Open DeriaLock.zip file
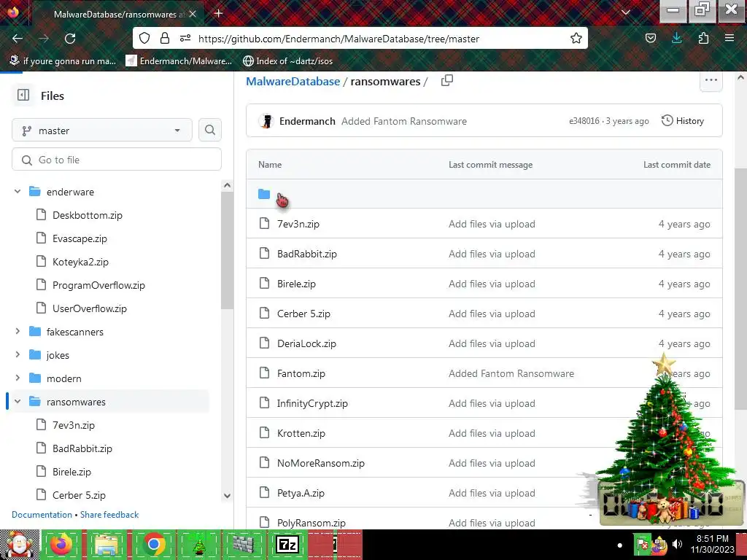The height and width of the screenshot is (560, 747). click(307, 344)
